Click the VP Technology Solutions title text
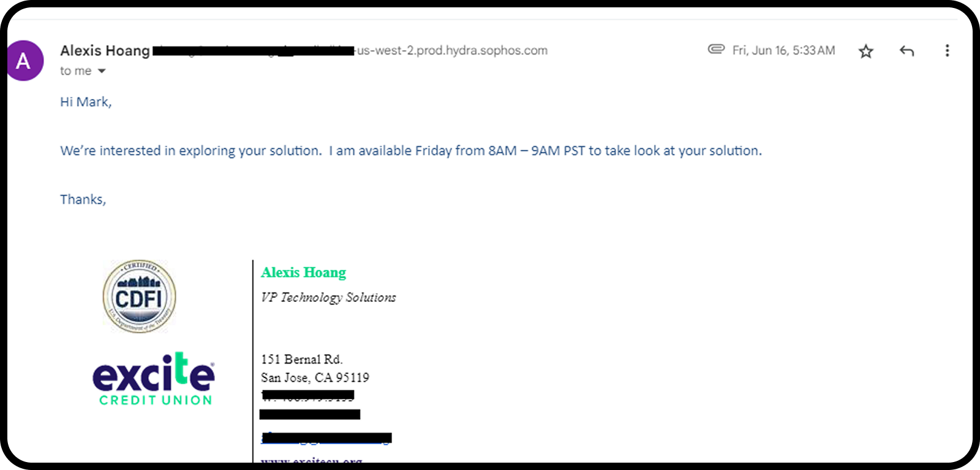The width and height of the screenshot is (980, 470). [328, 297]
